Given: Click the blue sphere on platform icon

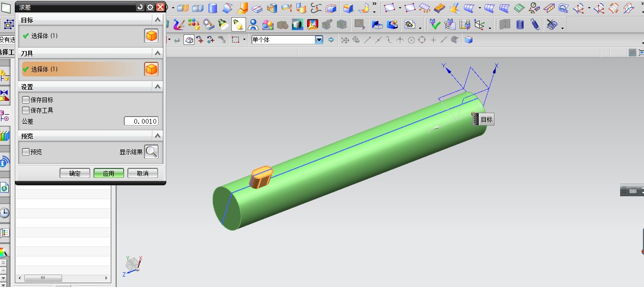Looking at the screenshot, I should point(254,24).
